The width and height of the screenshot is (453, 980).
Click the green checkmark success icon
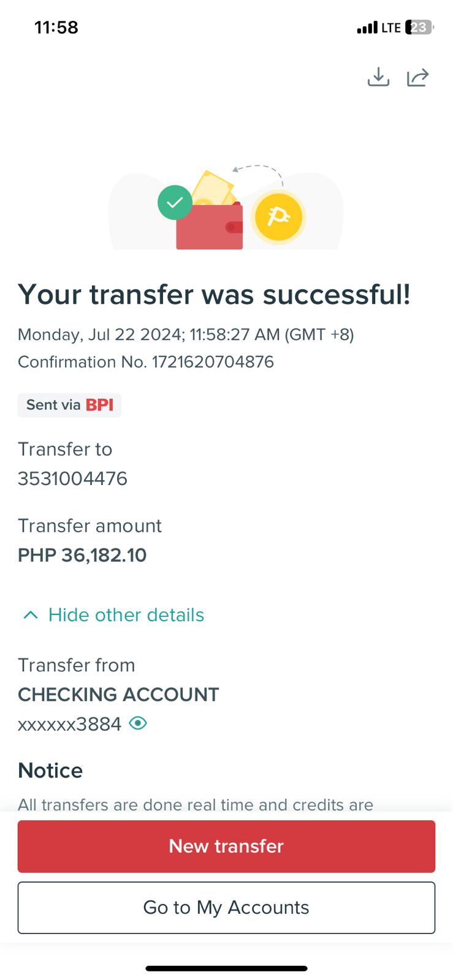[175, 202]
